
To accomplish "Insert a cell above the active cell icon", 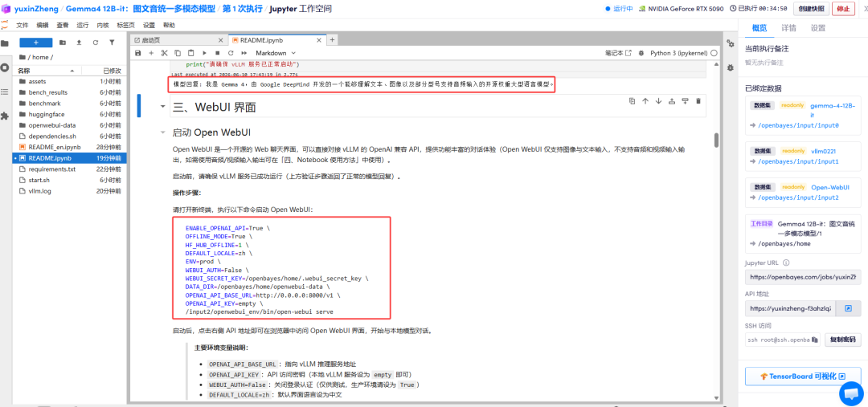I will pyautogui.click(x=671, y=101).
